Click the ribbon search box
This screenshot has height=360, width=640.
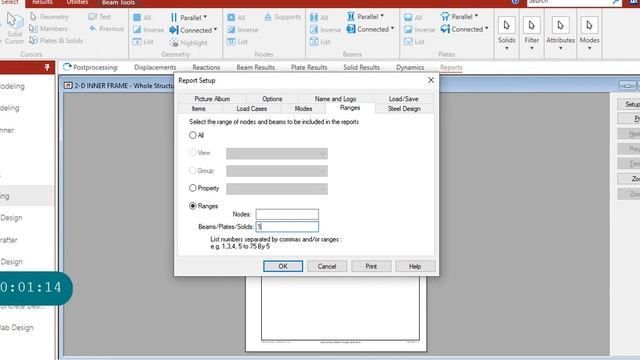pos(574,2)
